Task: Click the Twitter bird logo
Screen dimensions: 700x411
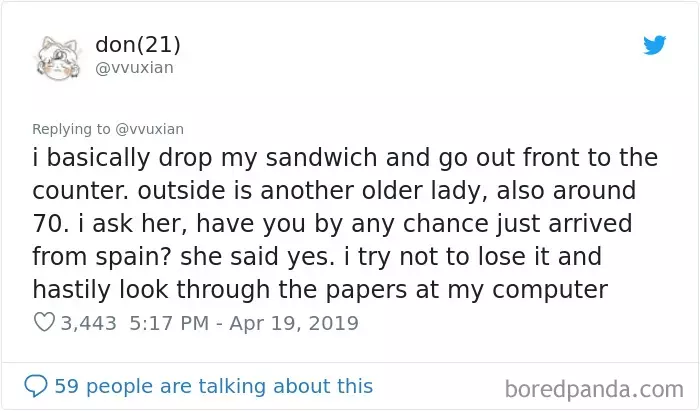Action: (654, 45)
